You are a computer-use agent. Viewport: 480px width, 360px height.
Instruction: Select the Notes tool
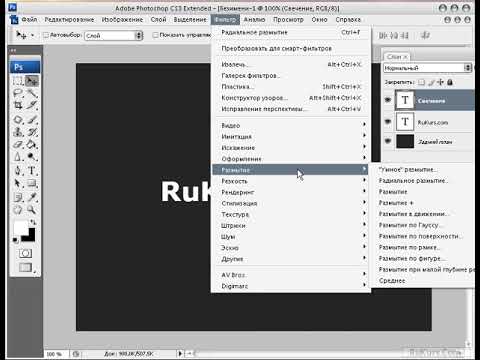click(18, 197)
